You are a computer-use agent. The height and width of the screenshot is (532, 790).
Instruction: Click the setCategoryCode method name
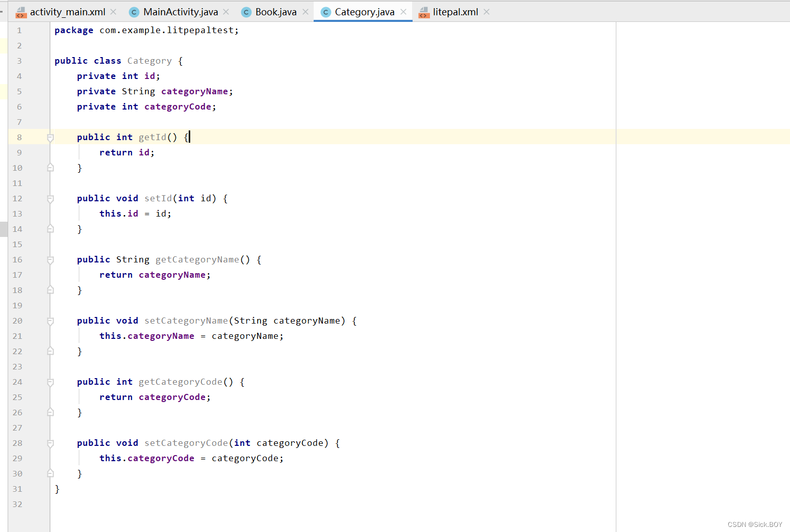point(186,443)
